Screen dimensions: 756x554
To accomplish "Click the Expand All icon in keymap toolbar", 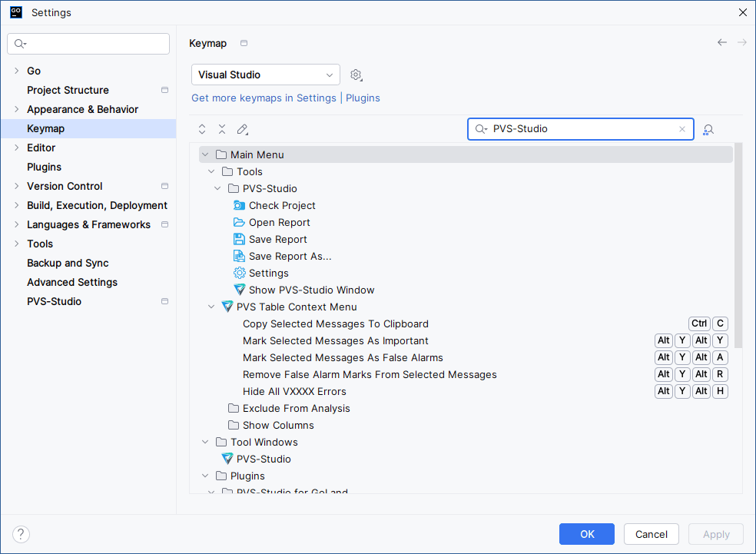I will [202, 129].
